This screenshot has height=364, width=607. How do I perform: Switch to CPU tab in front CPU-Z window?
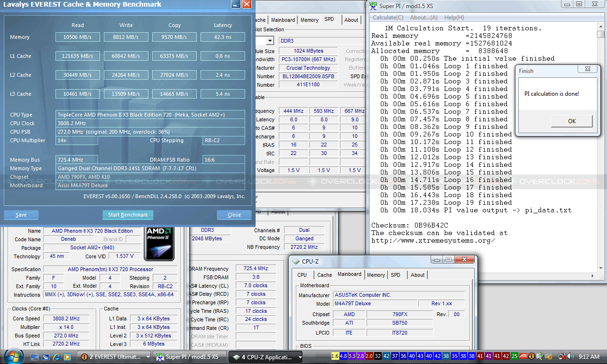coord(302,275)
